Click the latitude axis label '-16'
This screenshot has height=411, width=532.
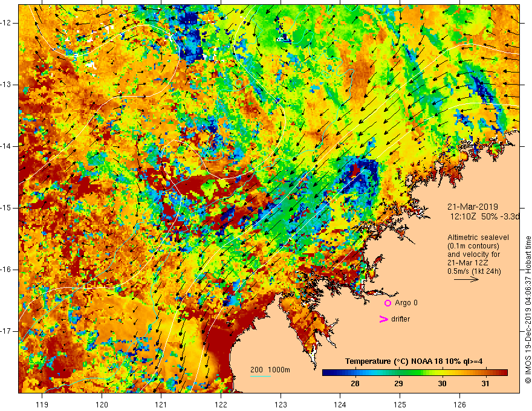[x=6, y=270]
